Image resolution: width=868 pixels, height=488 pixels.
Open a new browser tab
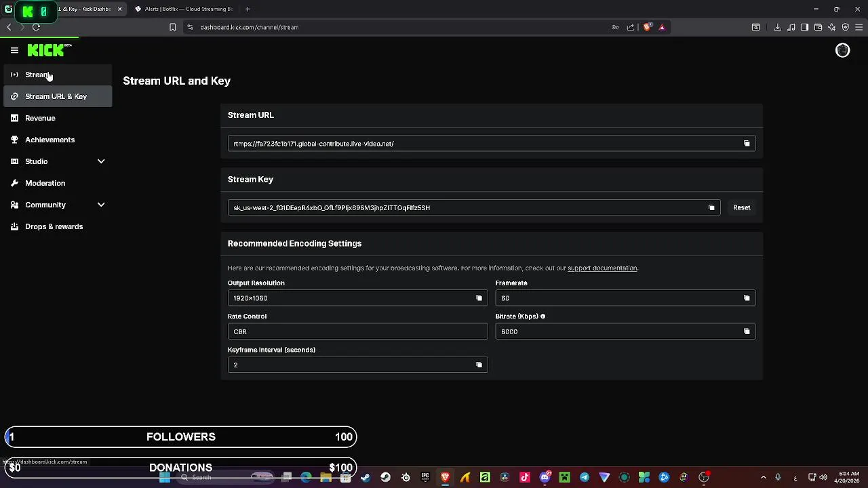[x=248, y=9]
